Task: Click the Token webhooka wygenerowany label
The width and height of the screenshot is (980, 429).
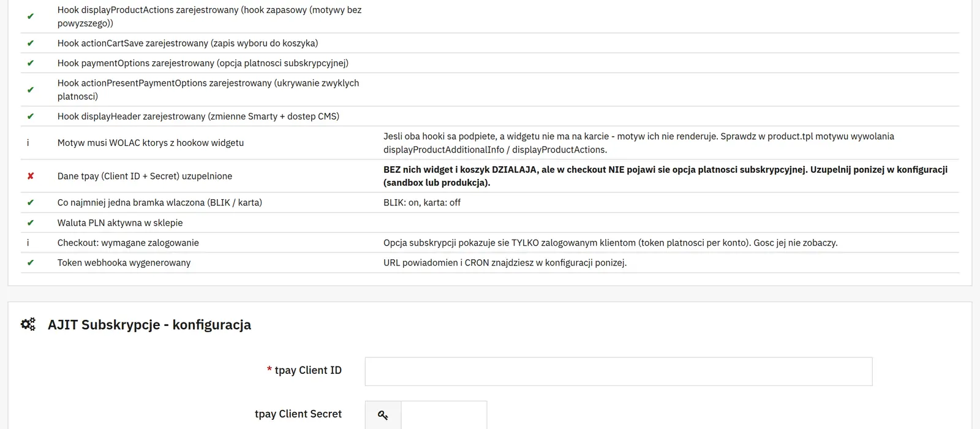Action: click(x=124, y=263)
